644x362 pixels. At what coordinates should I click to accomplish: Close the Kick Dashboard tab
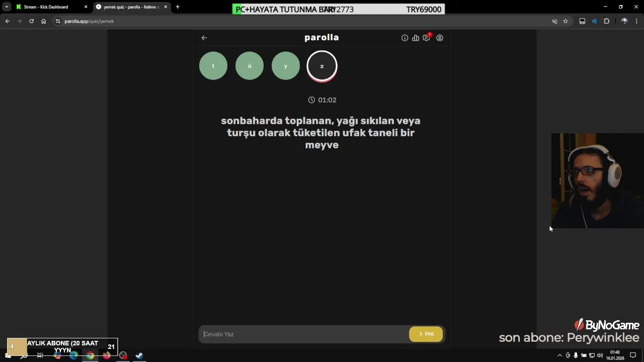click(x=86, y=7)
